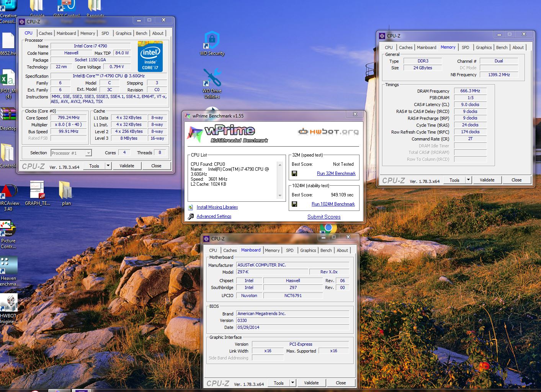Click the floppy save icon for the 32M score
Viewport: 541px width, 392px height.
[x=294, y=173]
